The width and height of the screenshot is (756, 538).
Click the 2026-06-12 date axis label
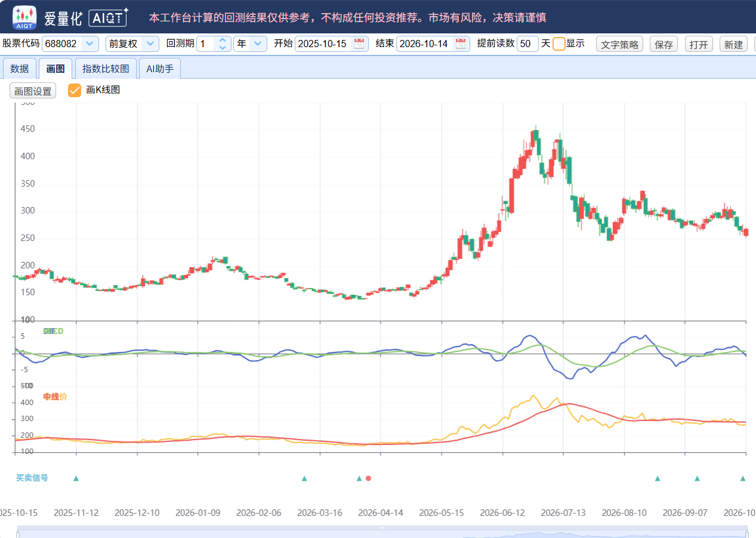502,513
